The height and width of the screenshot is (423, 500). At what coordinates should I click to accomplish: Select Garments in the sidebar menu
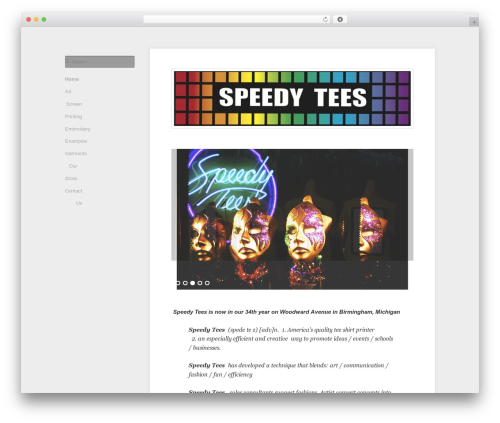tap(76, 153)
